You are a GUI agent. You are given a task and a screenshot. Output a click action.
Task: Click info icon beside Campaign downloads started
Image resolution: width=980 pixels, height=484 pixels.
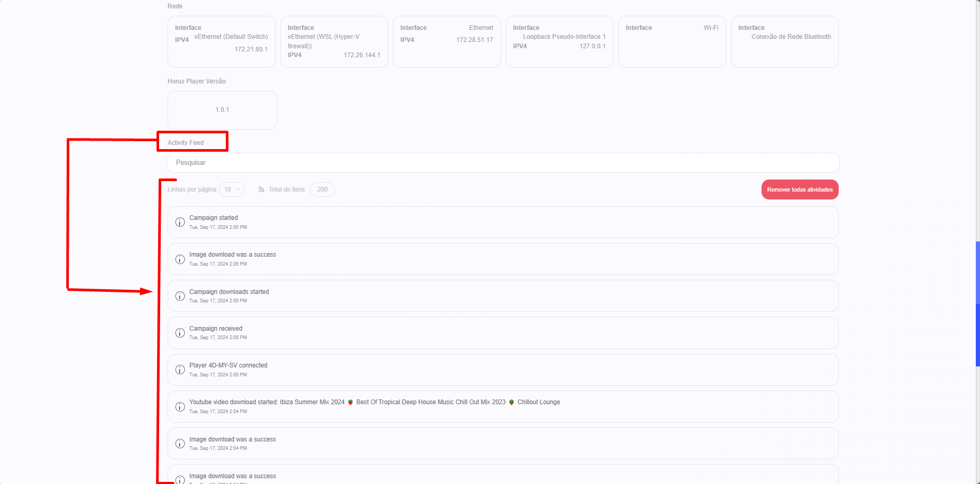click(180, 296)
